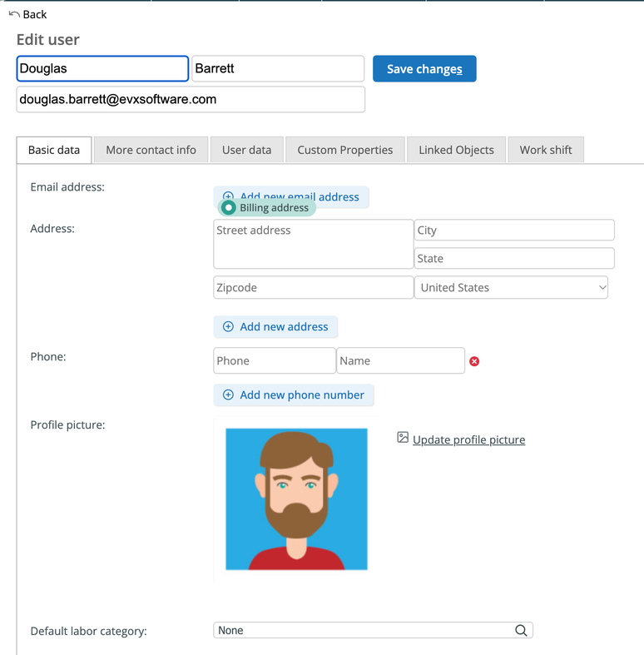
Task: Click the State input field
Action: click(514, 258)
